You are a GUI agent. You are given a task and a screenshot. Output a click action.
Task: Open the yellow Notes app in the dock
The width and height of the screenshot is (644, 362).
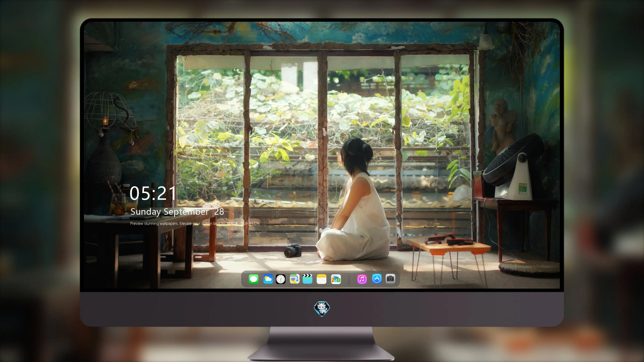(321, 279)
